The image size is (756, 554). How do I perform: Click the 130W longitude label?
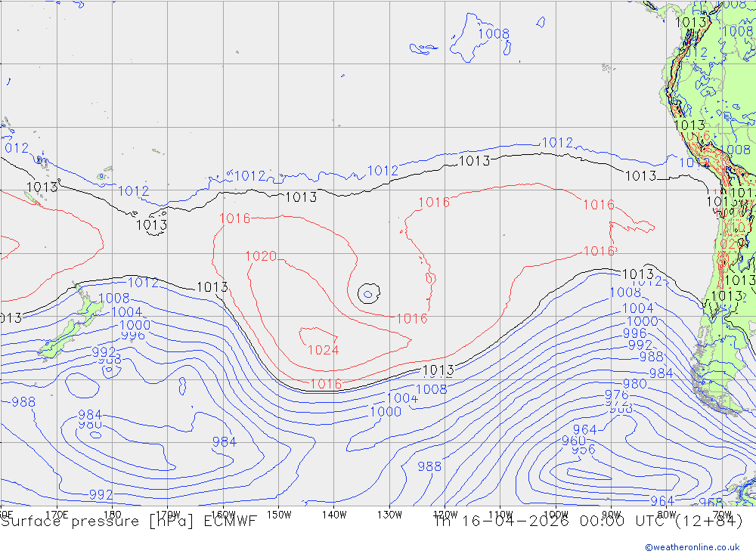point(389,515)
